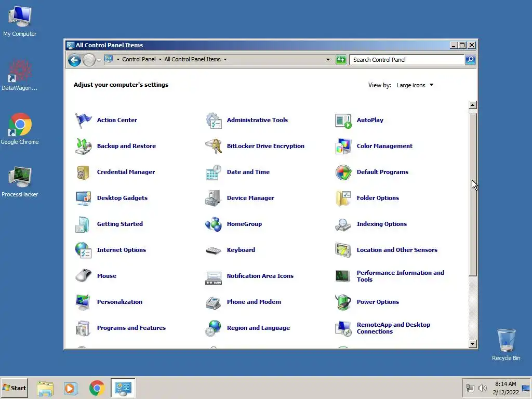Open recent pages dropdown beside Forward button
This screenshot has width=532, height=399.
[99, 60]
